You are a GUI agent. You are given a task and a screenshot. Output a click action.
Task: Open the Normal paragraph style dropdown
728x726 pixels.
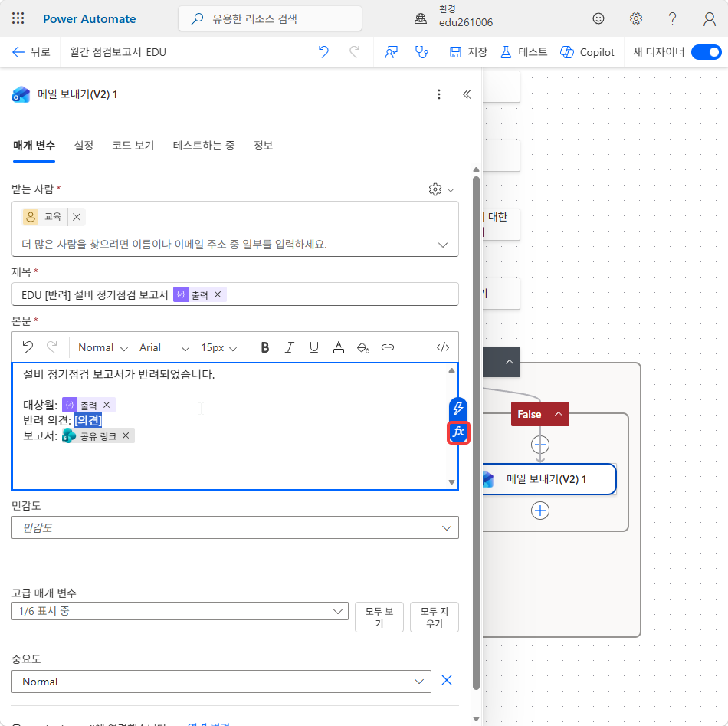pos(103,348)
